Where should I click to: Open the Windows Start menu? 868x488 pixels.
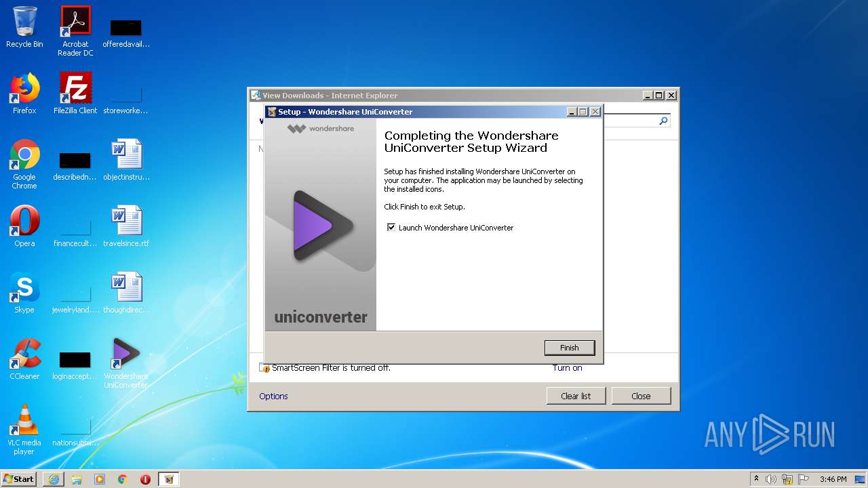coord(19,479)
